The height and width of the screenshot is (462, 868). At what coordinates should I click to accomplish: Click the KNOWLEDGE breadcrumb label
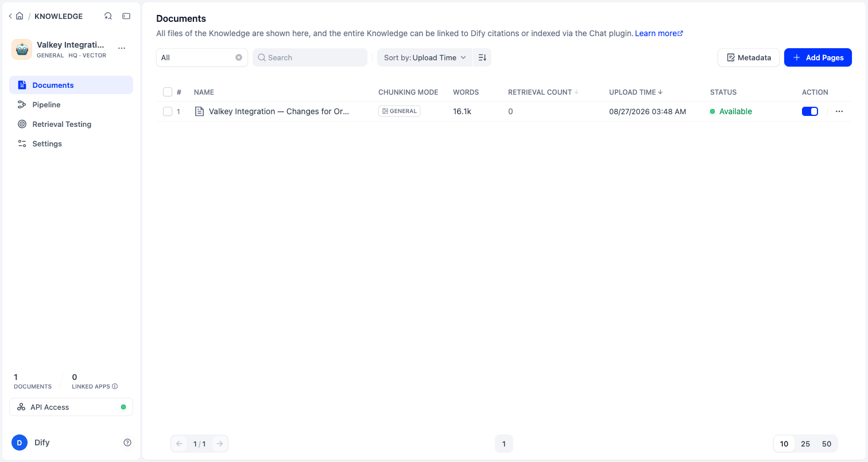point(59,16)
